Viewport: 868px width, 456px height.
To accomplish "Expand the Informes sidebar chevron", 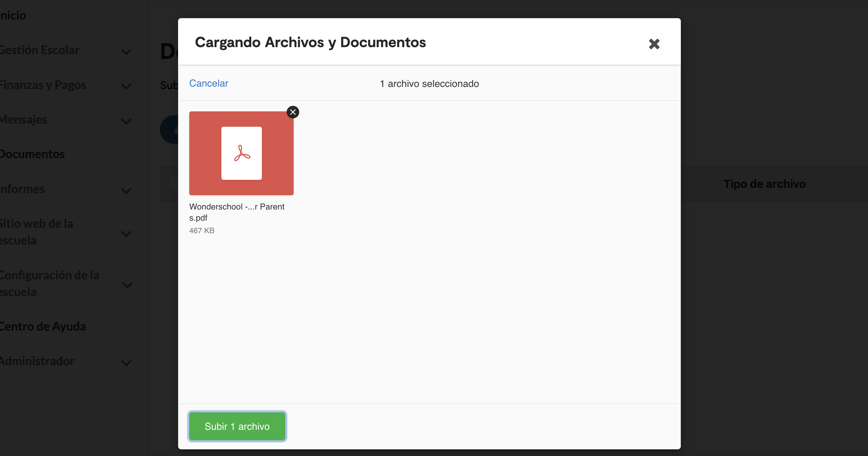I will tap(126, 191).
